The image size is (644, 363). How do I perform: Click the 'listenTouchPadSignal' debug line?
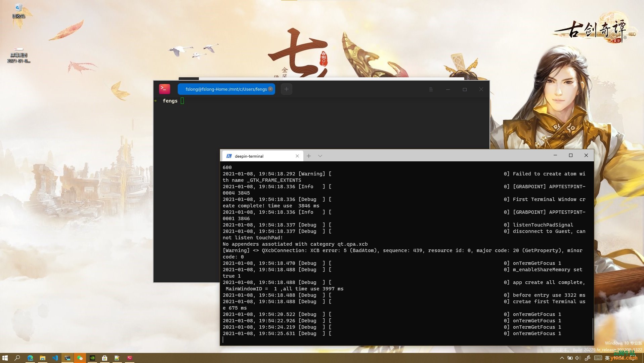click(x=398, y=225)
